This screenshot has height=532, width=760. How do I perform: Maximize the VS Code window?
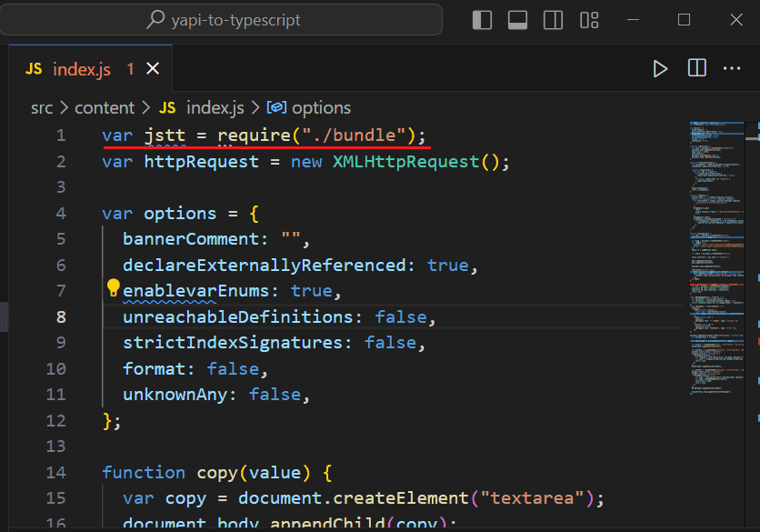coord(685,20)
